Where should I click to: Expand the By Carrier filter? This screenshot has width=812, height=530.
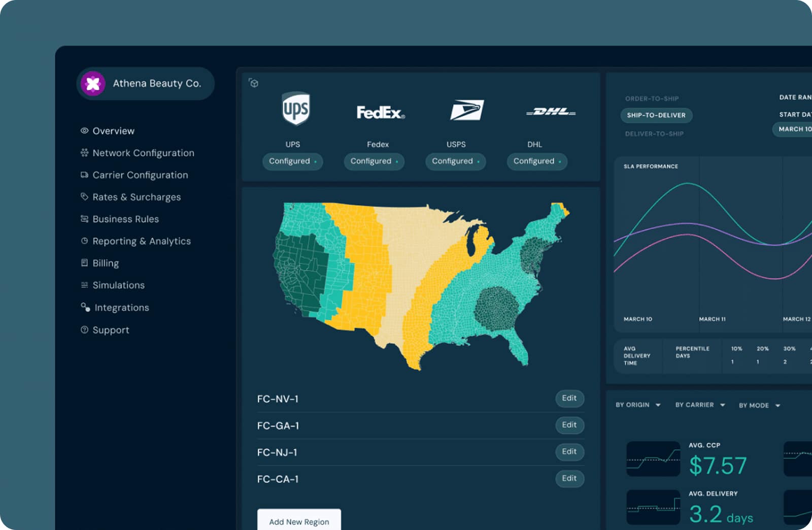(x=700, y=405)
